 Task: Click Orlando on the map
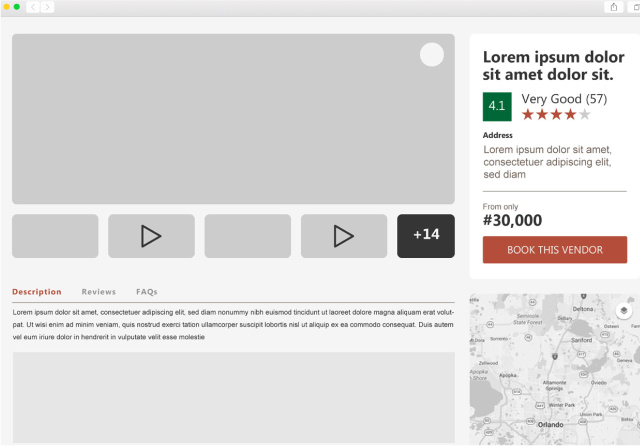(550, 424)
